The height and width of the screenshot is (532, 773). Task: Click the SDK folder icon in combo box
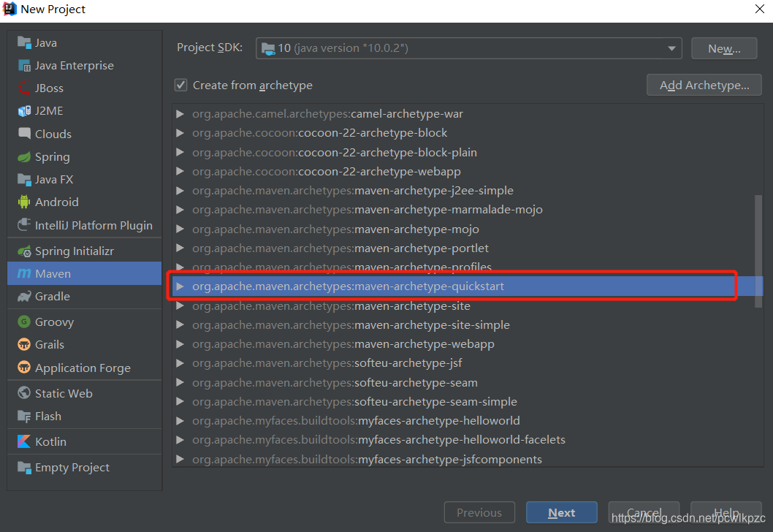click(268, 48)
